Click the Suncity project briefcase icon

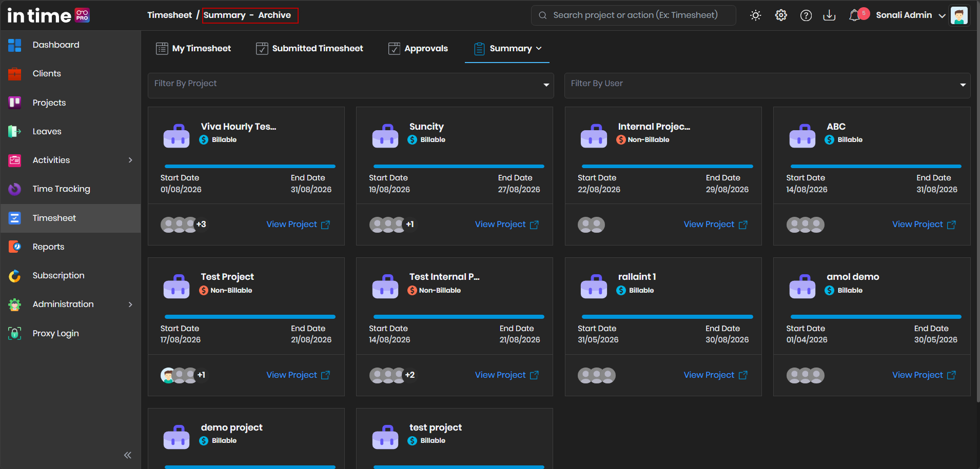385,136
